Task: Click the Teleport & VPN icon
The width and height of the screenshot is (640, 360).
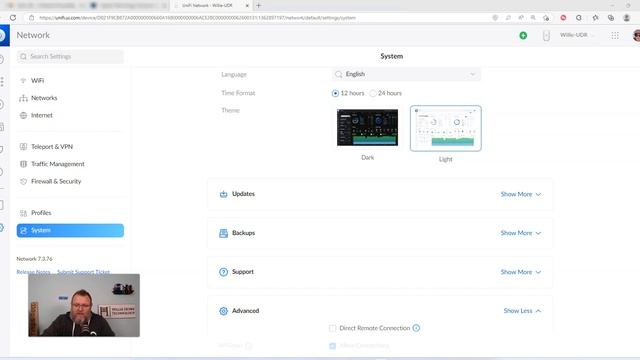Action: click(23, 147)
